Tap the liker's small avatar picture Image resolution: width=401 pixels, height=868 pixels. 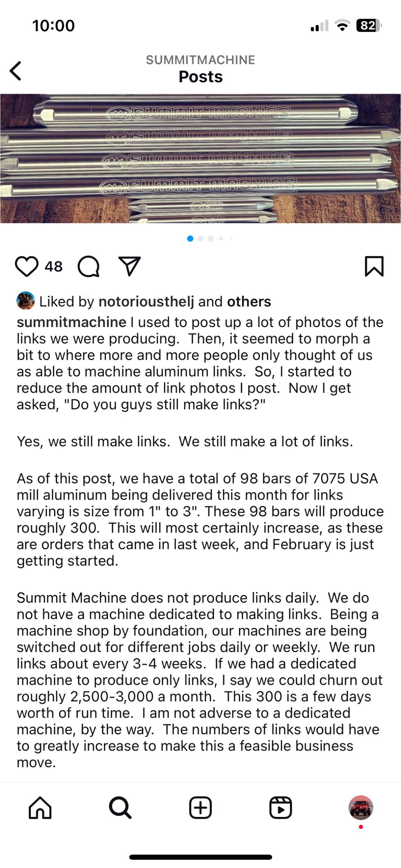(26, 301)
